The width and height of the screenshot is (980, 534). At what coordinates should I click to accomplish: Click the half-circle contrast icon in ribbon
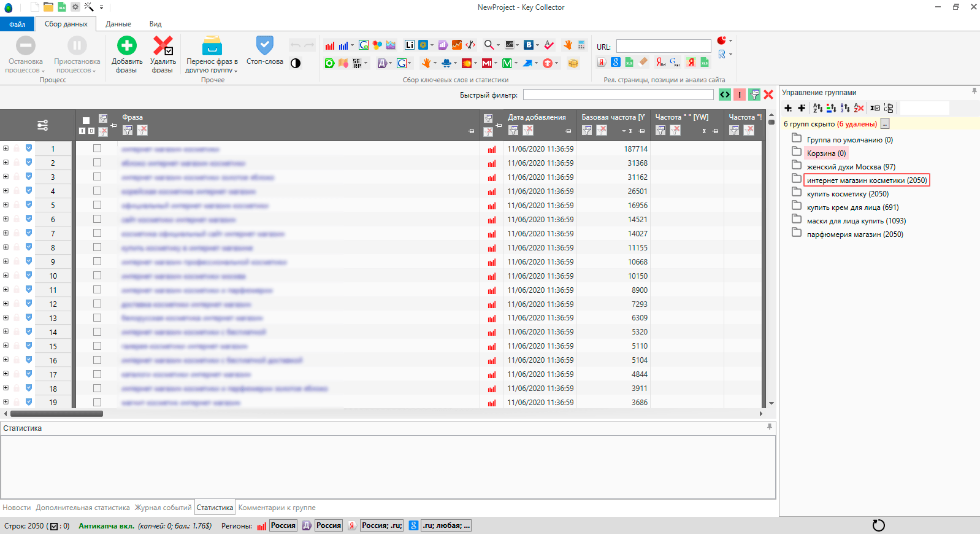tap(296, 63)
